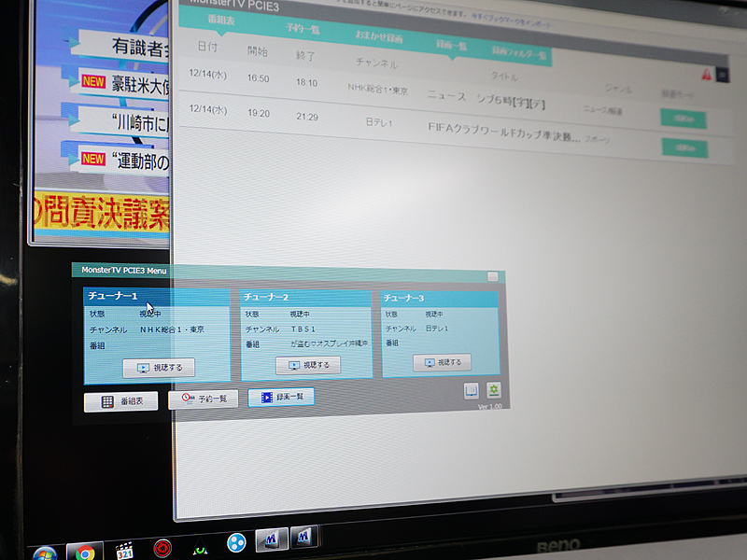The image size is (747, 560).
Task: Select the チューナー3 panel header
Action: pyautogui.click(x=439, y=298)
